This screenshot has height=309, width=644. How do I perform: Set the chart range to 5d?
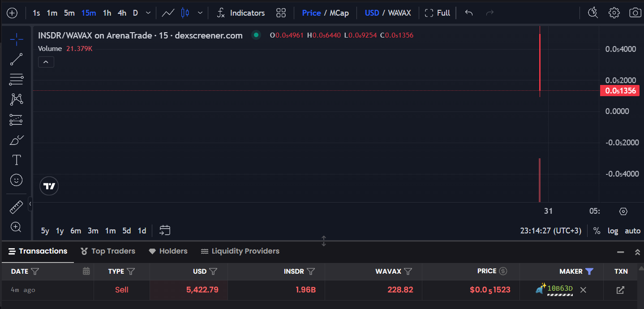click(x=127, y=231)
